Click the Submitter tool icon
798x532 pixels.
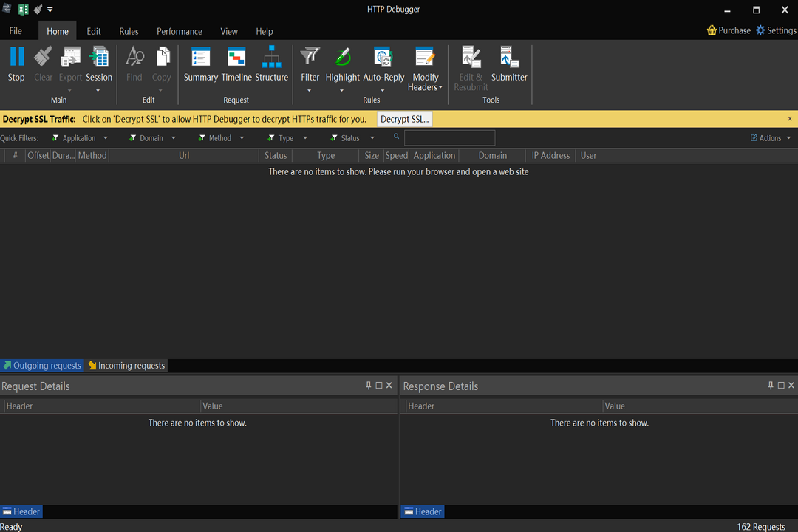[x=509, y=58]
